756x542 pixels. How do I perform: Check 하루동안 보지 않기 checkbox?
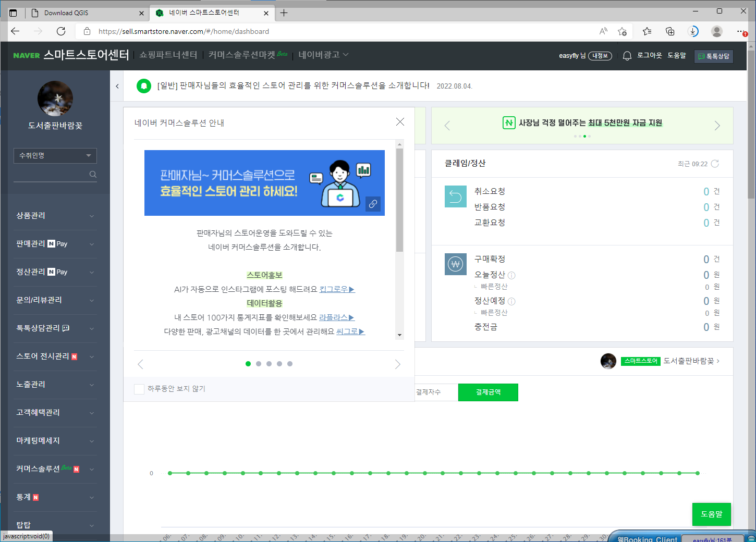click(139, 389)
